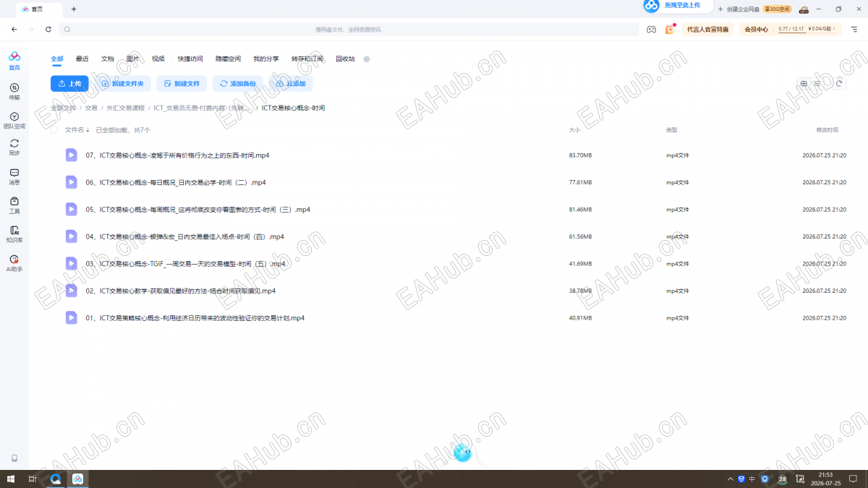The width and height of the screenshot is (868, 488).
Task: Click 云添加 button
Action: pos(291,84)
